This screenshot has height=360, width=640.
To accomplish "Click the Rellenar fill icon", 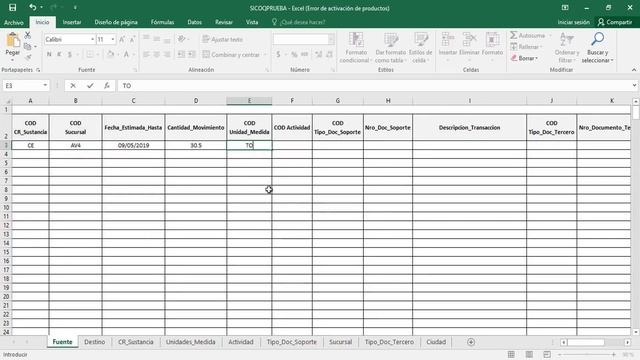I will (514, 47).
